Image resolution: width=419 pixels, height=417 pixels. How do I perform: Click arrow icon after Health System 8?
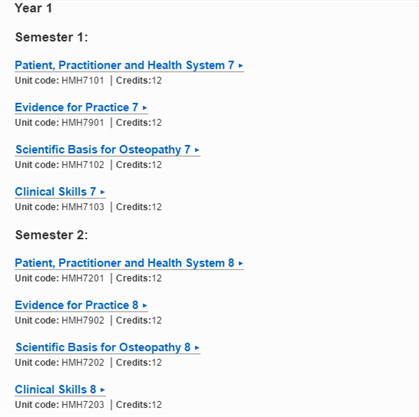pos(241,263)
